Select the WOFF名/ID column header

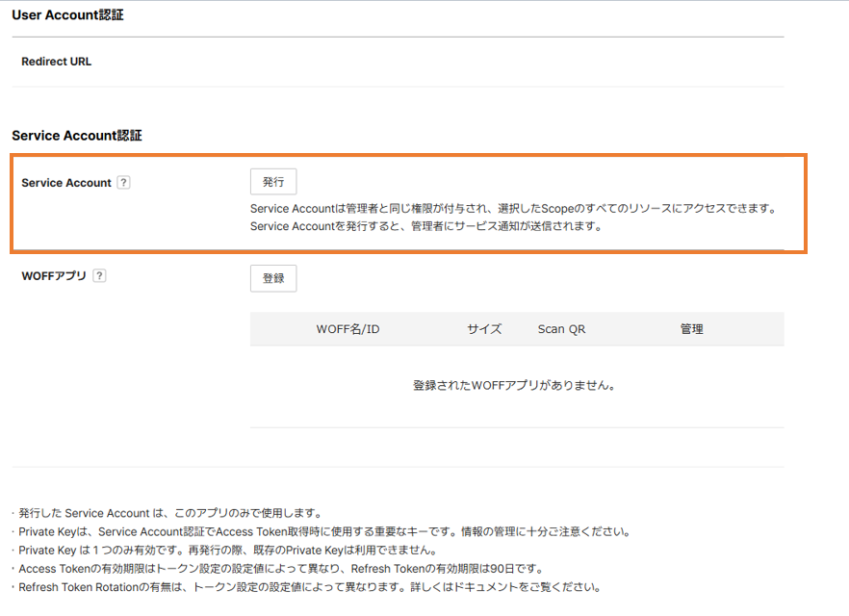[x=347, y=329]
